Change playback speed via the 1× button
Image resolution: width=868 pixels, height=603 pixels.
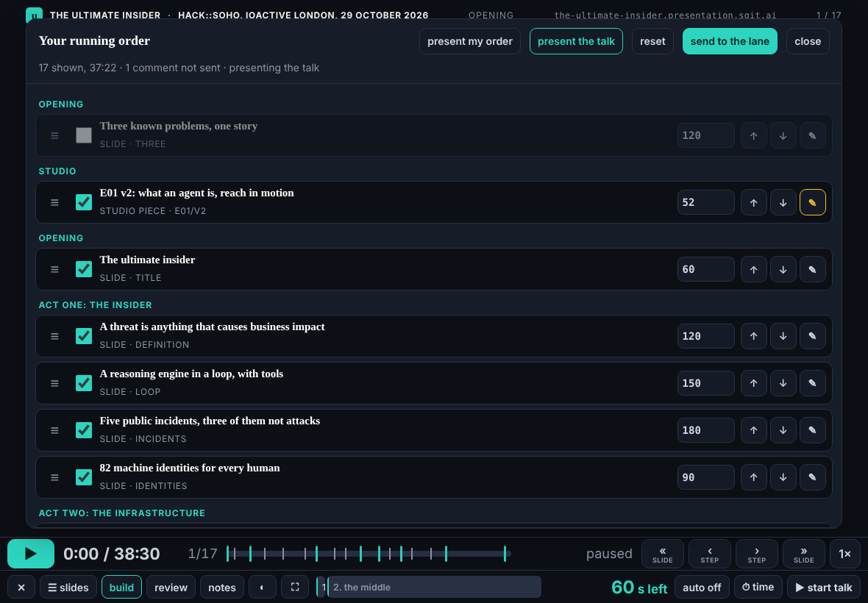tap(844, 554)
